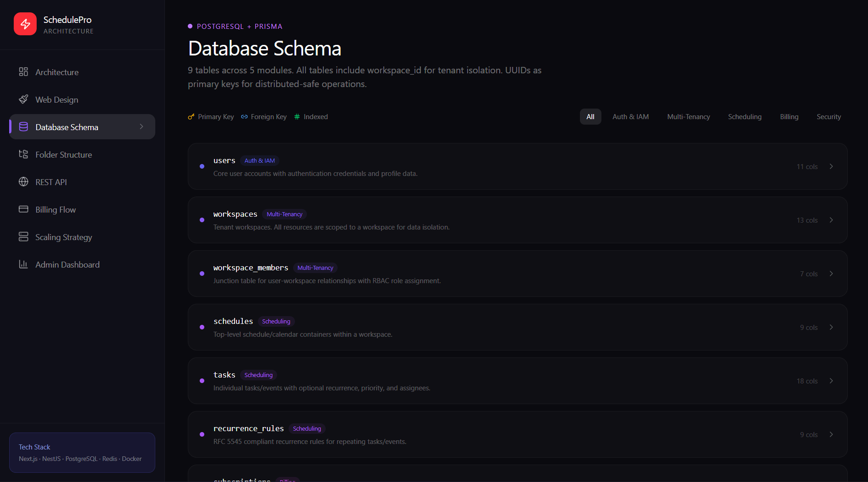The width and height of the screenshot is (868, 482).
Task: Select the Folder Structure icon
Action: (x=23, y=154)
